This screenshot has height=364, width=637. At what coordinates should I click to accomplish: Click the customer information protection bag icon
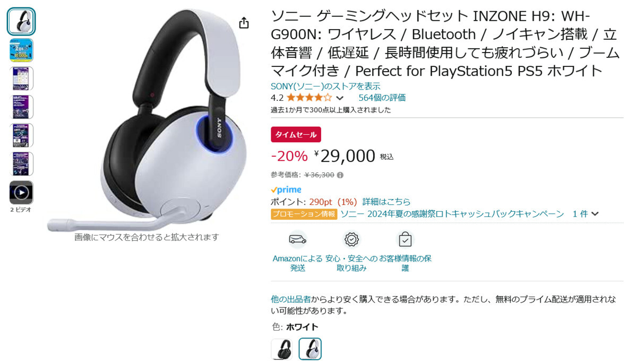point(405,239)
